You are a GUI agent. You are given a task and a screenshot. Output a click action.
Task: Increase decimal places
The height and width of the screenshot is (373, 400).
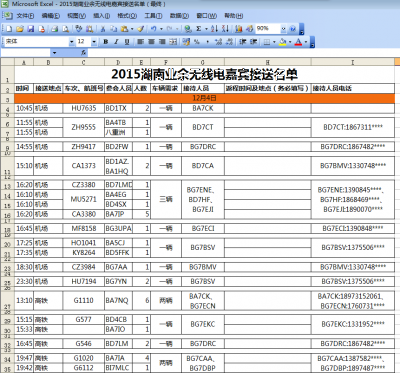coord(218,42)
